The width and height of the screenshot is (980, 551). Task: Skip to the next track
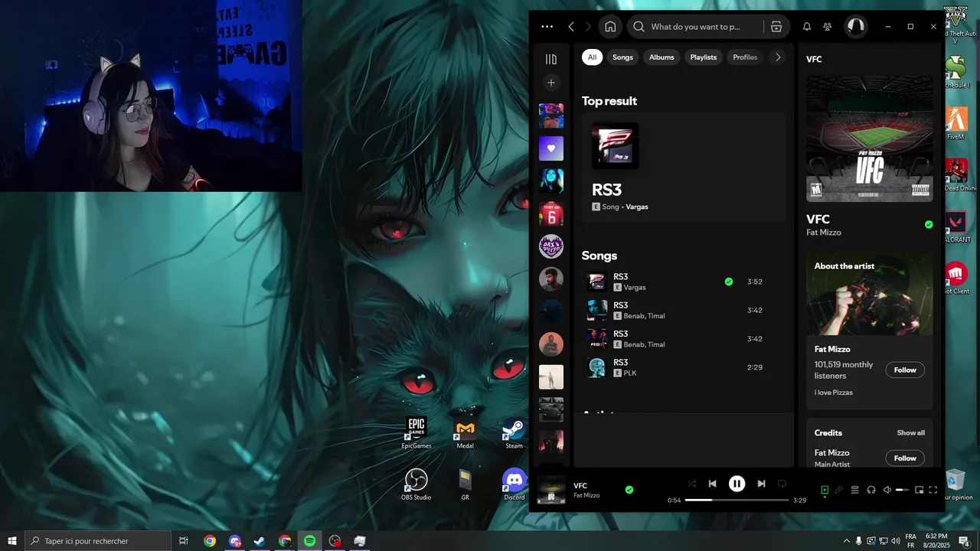click(x=761, y=484)
